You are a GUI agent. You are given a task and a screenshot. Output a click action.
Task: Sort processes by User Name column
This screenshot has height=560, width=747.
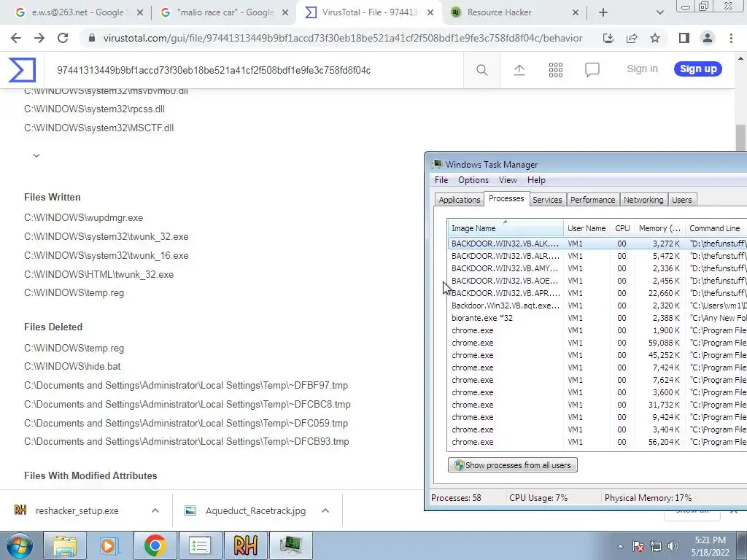[587, 228]
